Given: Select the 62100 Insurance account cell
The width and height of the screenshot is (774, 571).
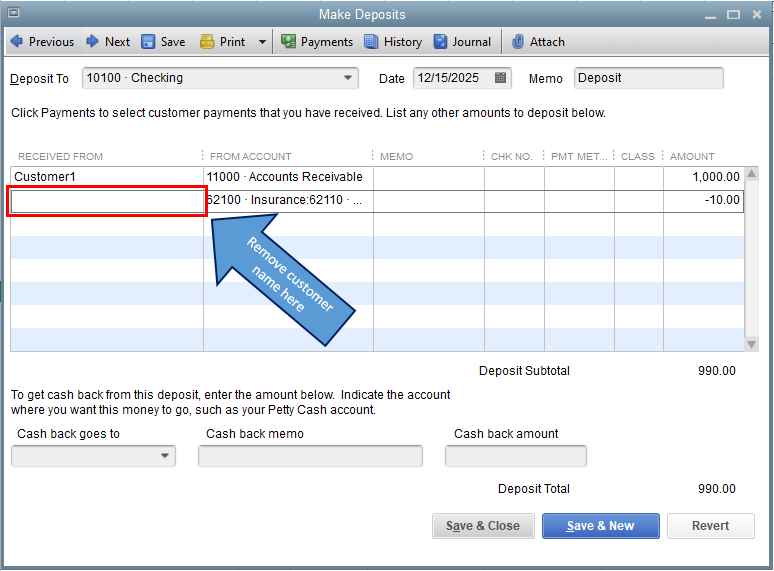Looking at the screenshot, I should click(288, 200).
